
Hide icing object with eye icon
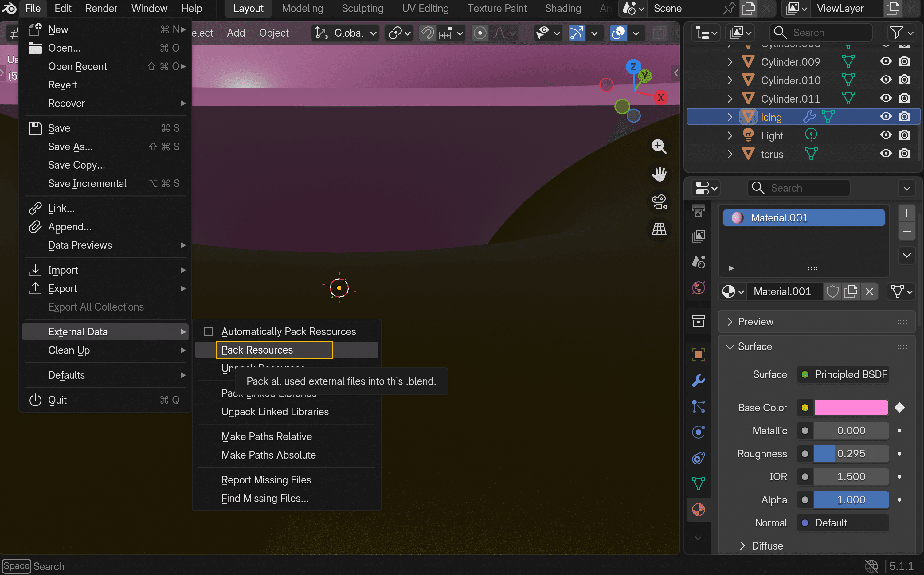[x=886, y=117]
